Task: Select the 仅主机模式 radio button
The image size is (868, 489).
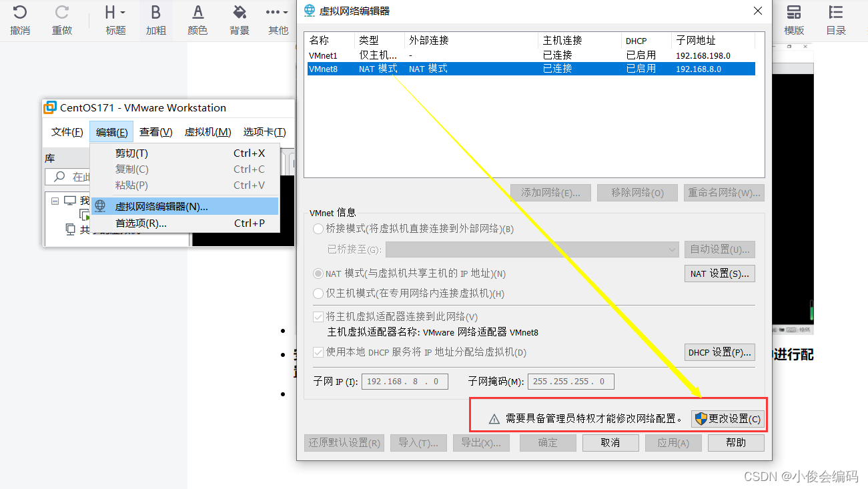Action: click(x=318, y=293)
